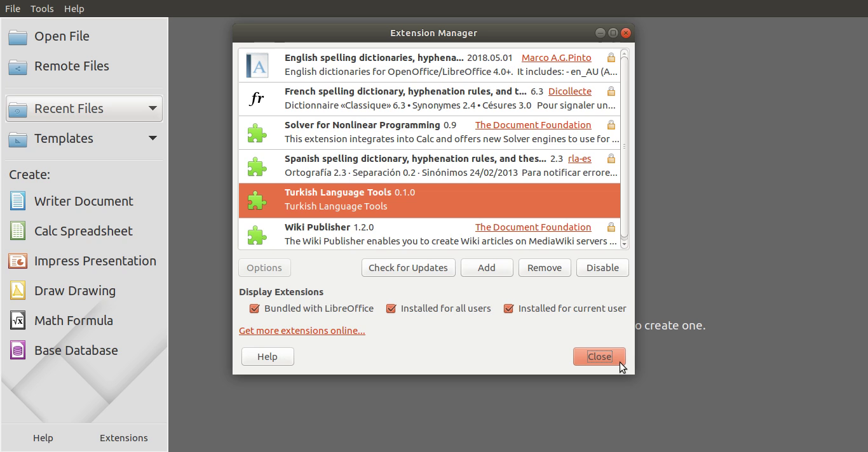The image size is (868, 452).
Task: Click Check for Updates button
Action: click(408, 268)
